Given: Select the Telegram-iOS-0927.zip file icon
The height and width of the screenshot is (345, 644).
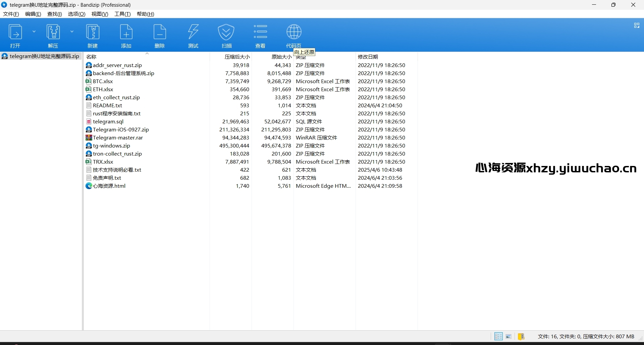Looking at the screenshot, I should pyautogui.click(x=89, y=129).
